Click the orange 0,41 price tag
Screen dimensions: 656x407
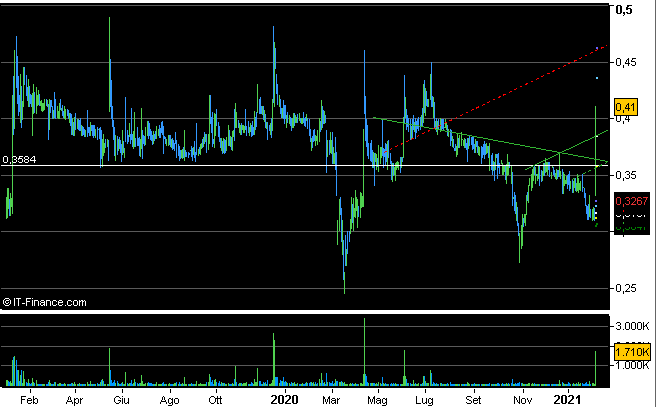[x=626, y=107]
